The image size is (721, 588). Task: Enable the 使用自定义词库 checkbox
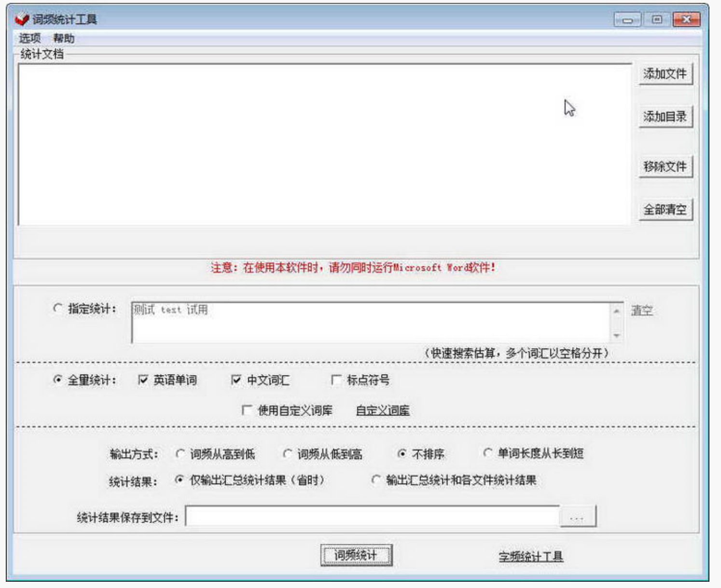247,410
